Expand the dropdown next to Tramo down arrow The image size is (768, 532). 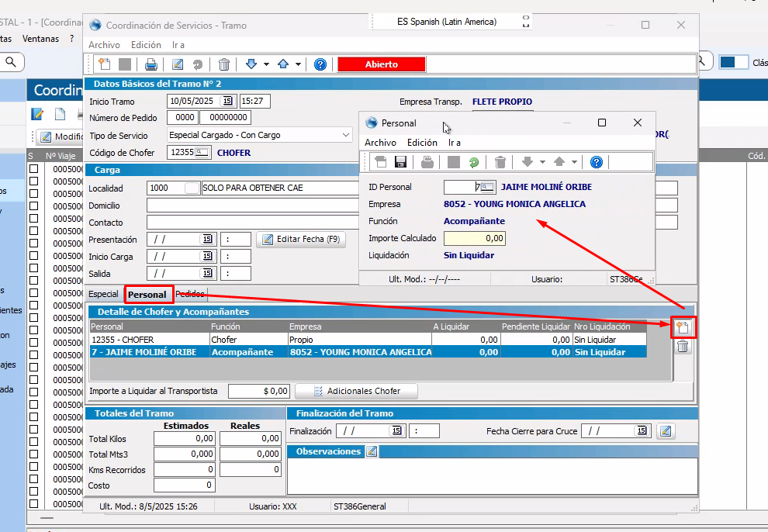click(266, 64)
